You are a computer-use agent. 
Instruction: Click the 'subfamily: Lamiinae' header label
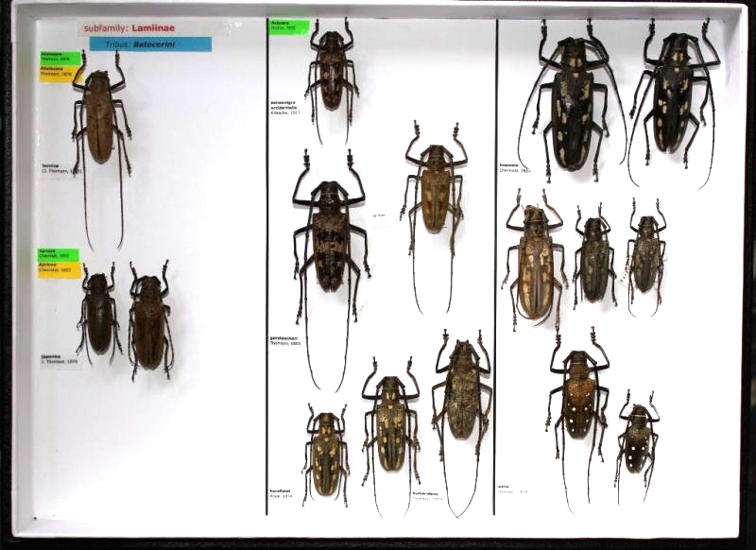[x=130, y=28]
